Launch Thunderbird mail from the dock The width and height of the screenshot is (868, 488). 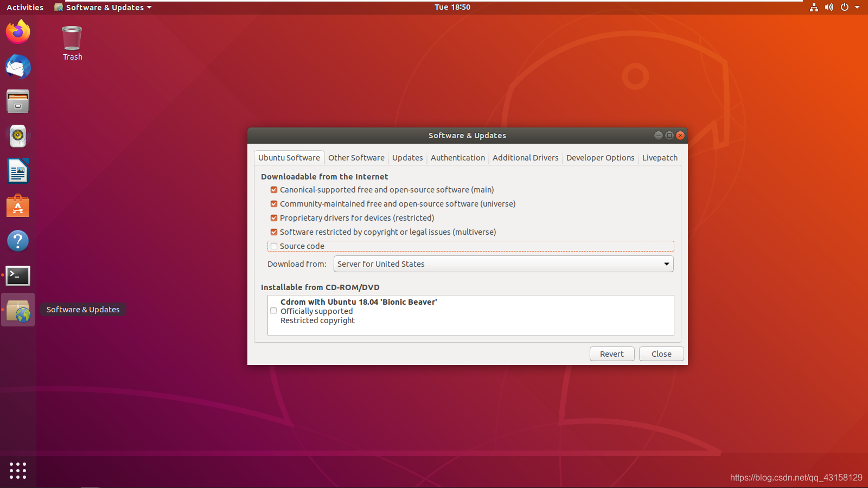point(18,67)
